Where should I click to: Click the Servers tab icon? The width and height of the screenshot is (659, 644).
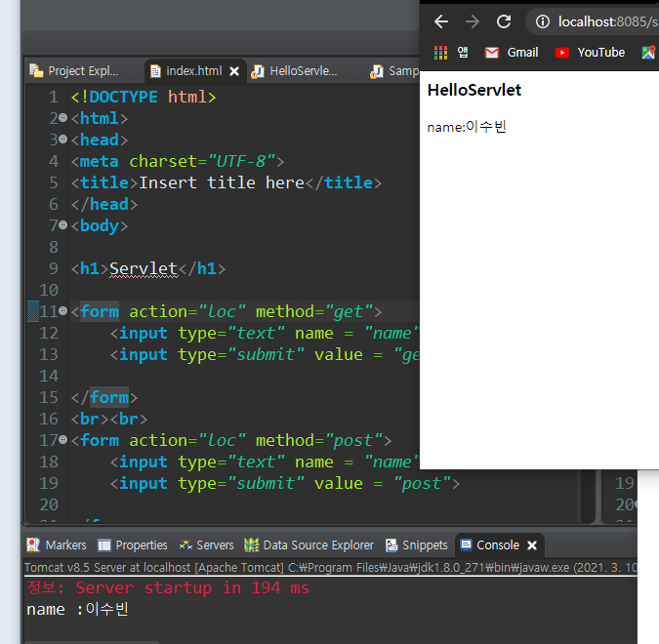(x=185, y=545)
